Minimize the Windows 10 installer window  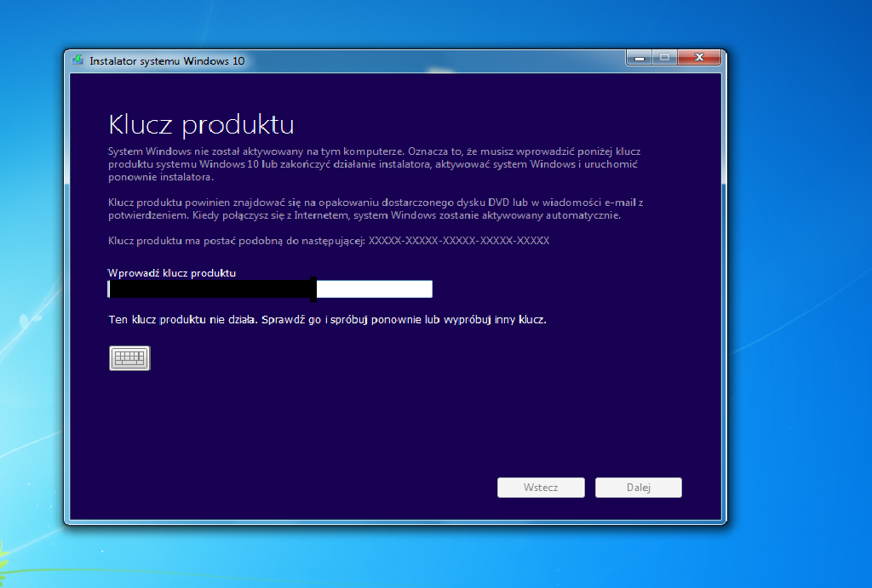pos(640,57)
